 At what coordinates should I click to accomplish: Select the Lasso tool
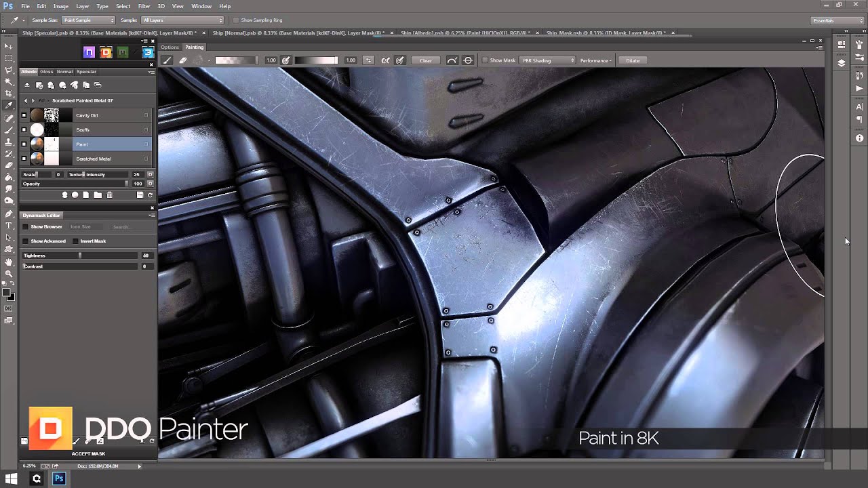9,70
